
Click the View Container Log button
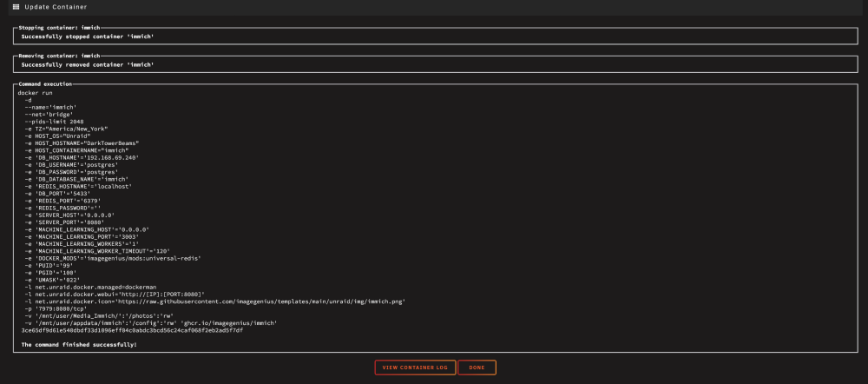click(x=415, y=367)
